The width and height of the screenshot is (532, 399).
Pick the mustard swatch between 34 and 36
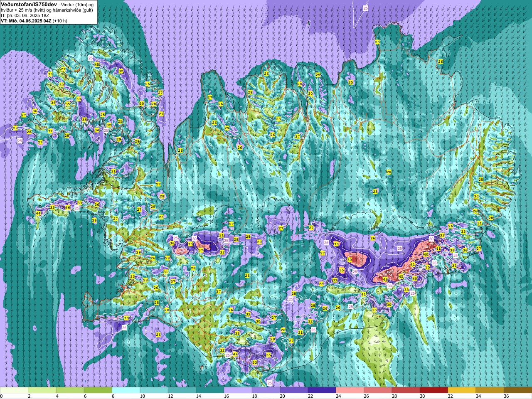point(490,390)
